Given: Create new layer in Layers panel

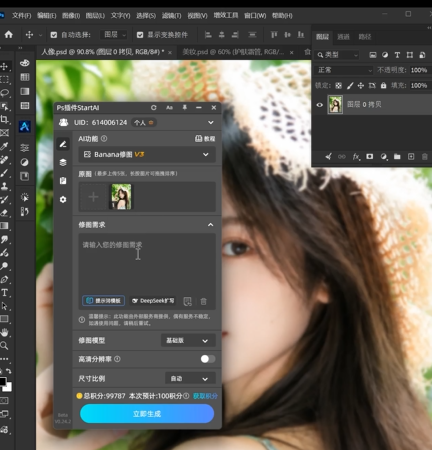Looking at the screenshot, I should point(411,156).
